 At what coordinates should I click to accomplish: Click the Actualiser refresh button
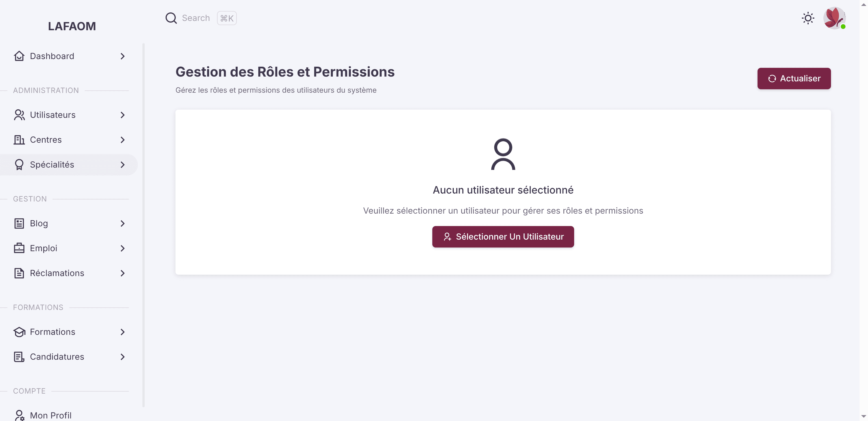pos(794,79)
